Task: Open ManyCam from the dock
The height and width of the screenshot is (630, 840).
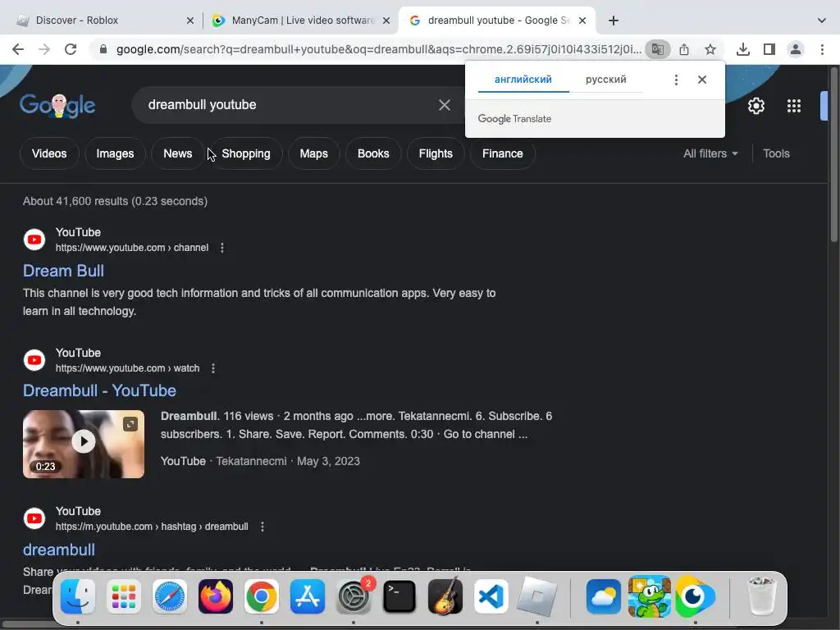Action: (x=695, y=596)
